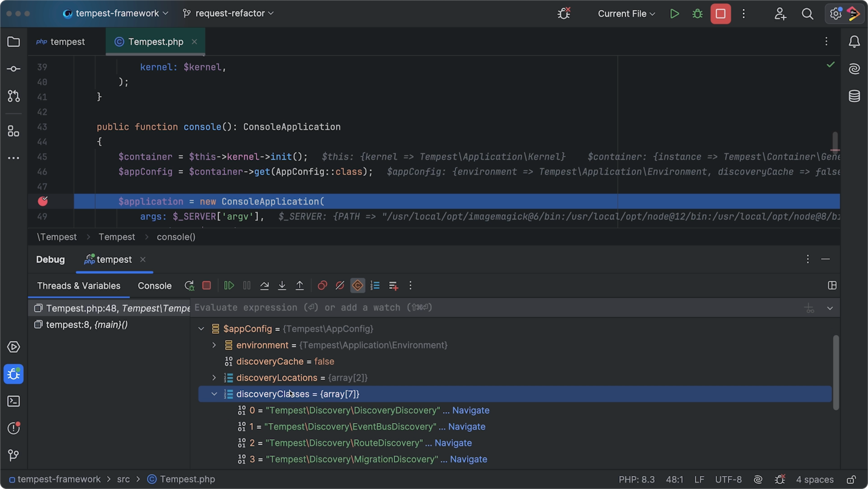Stop the running process with red square button
This screenshot has width=868, height=489.
(720, 14)
